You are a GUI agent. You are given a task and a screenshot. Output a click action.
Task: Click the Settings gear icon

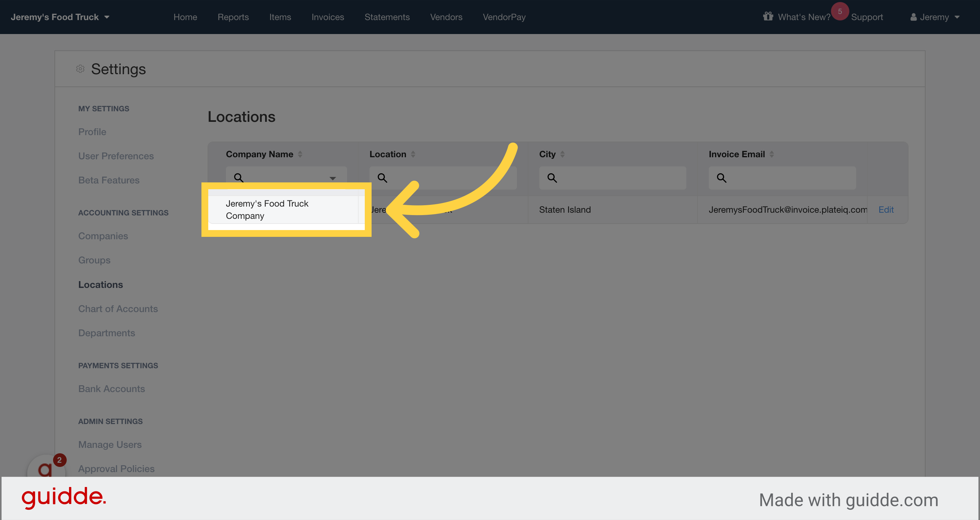[80, 69]
